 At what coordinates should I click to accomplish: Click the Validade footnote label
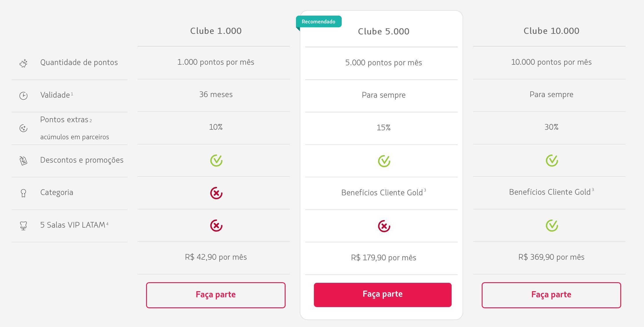[x=56, y=95]
